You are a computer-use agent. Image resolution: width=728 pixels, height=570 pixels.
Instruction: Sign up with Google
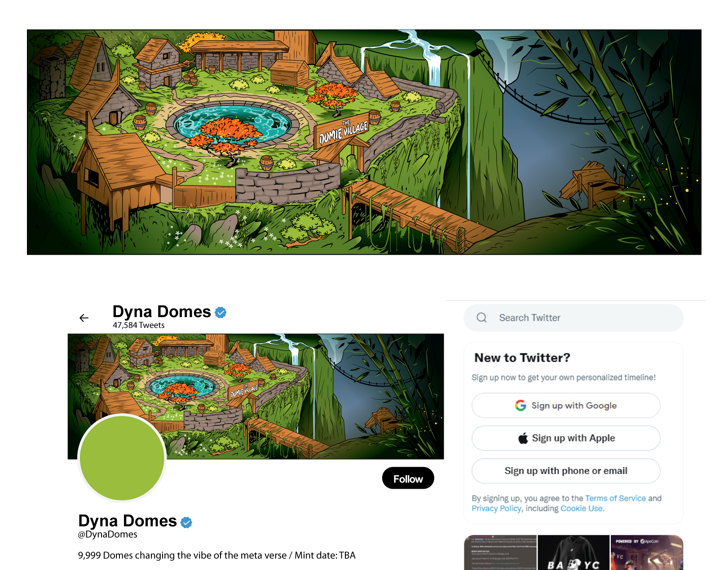[566, 406]
